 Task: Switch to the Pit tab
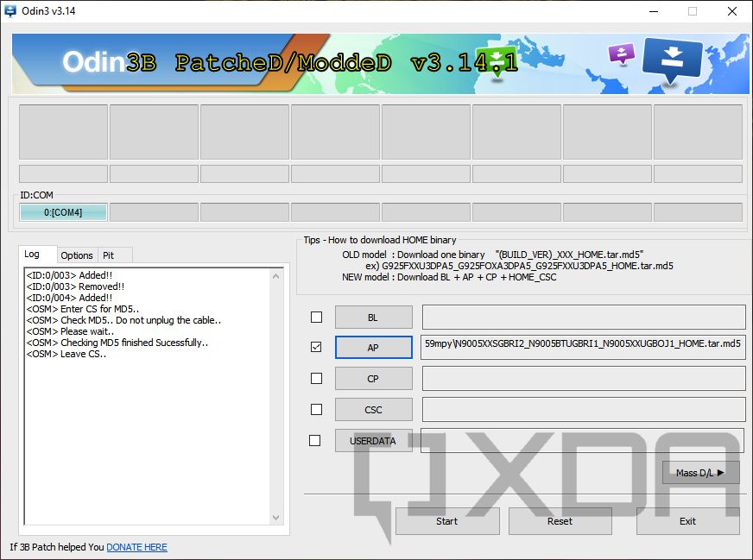(113, 255)
